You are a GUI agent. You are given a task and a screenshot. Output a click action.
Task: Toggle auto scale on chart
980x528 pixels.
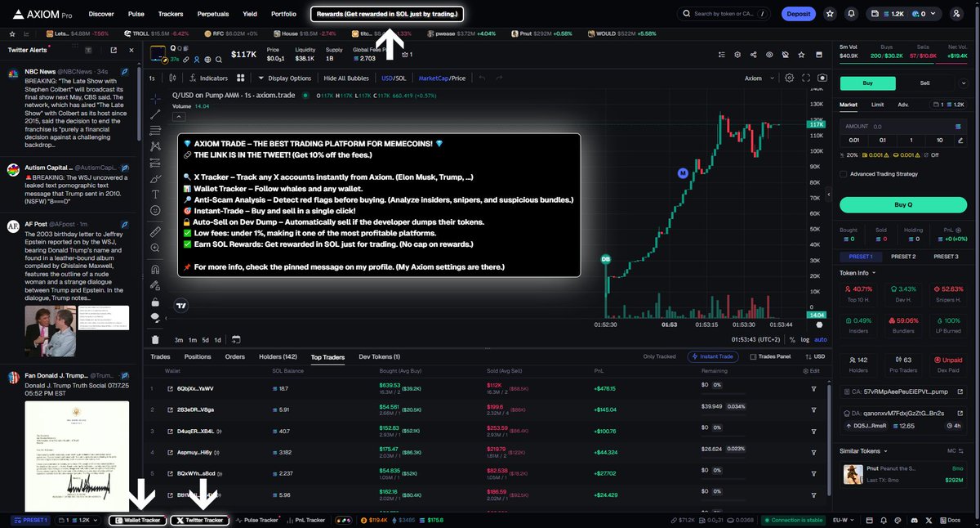tap(821, 339)
